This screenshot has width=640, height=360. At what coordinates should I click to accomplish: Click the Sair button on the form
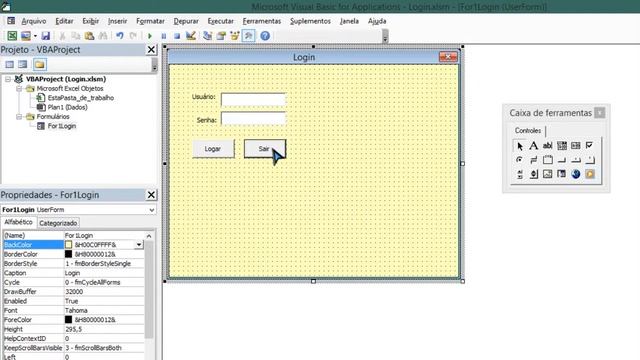tap(264, 149)
